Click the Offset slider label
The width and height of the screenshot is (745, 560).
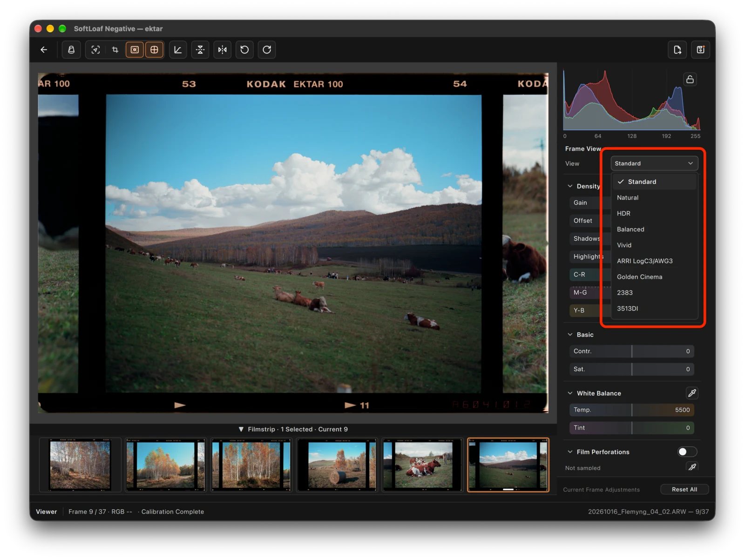tap(583, 221)
